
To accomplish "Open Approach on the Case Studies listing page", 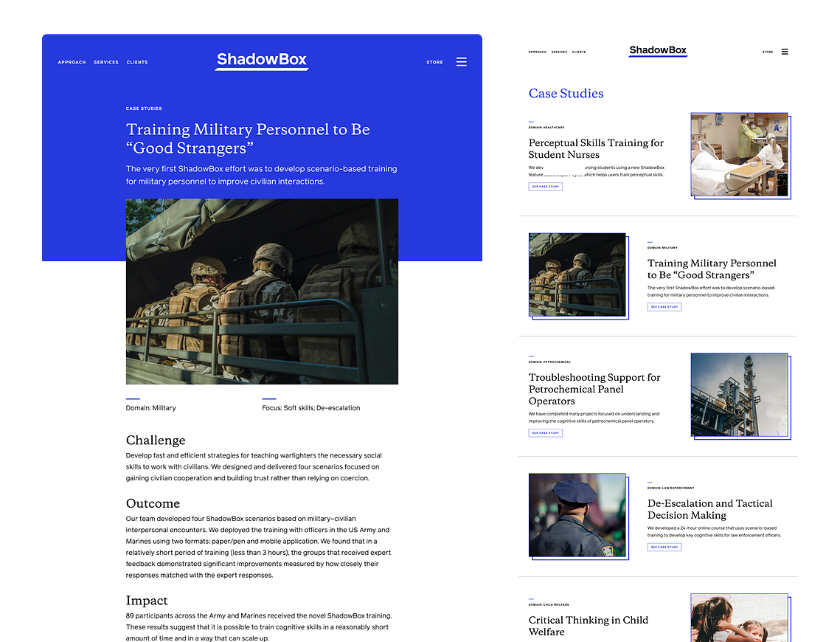I will pos(538,52).
